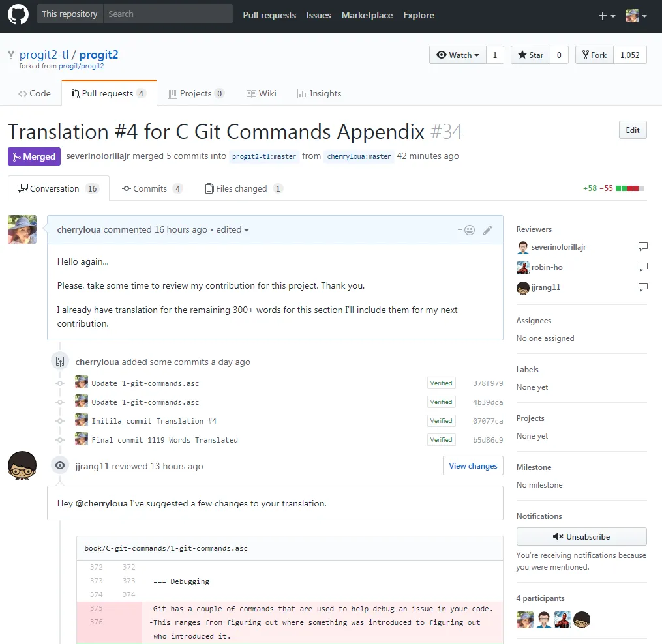
Task: Click last participant avatar with glasses
Action: (x=582, y=620)
